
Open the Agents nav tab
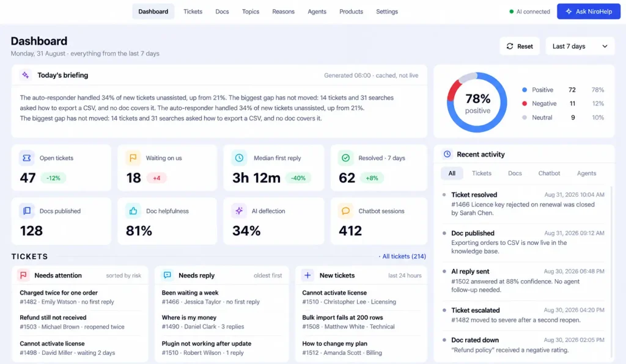[x=317, y=12]
